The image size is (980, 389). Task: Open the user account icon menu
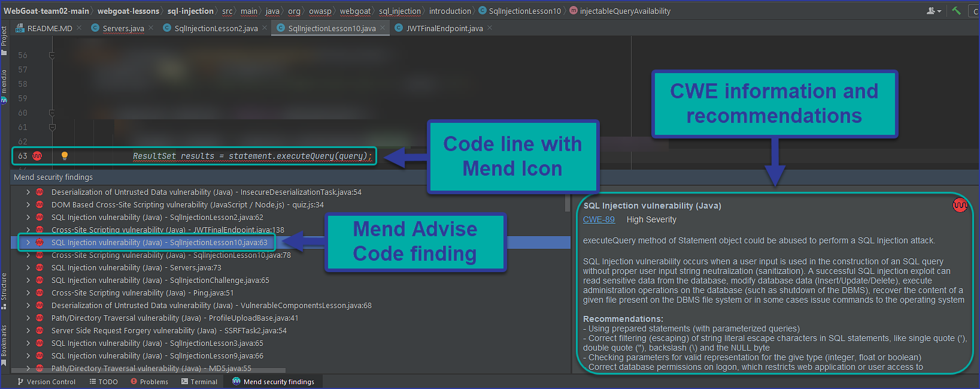pos(933,11)
